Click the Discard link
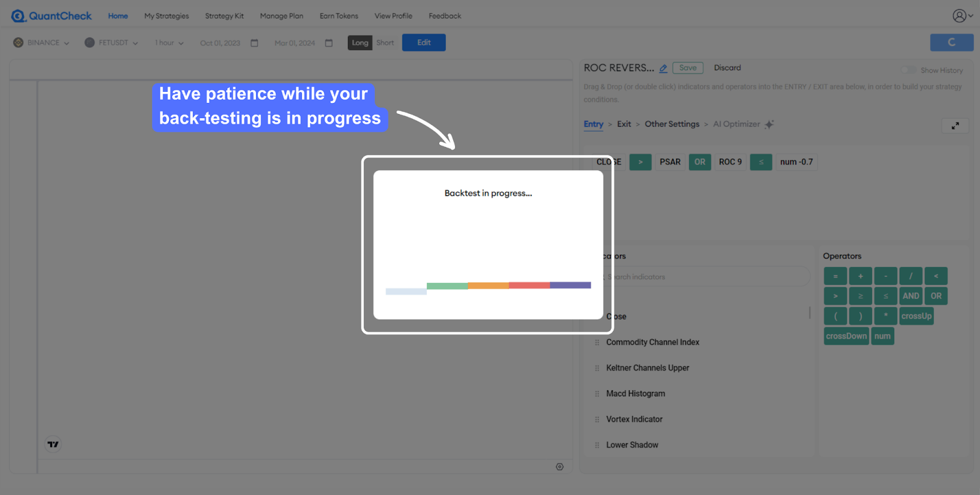 (727, 68)
